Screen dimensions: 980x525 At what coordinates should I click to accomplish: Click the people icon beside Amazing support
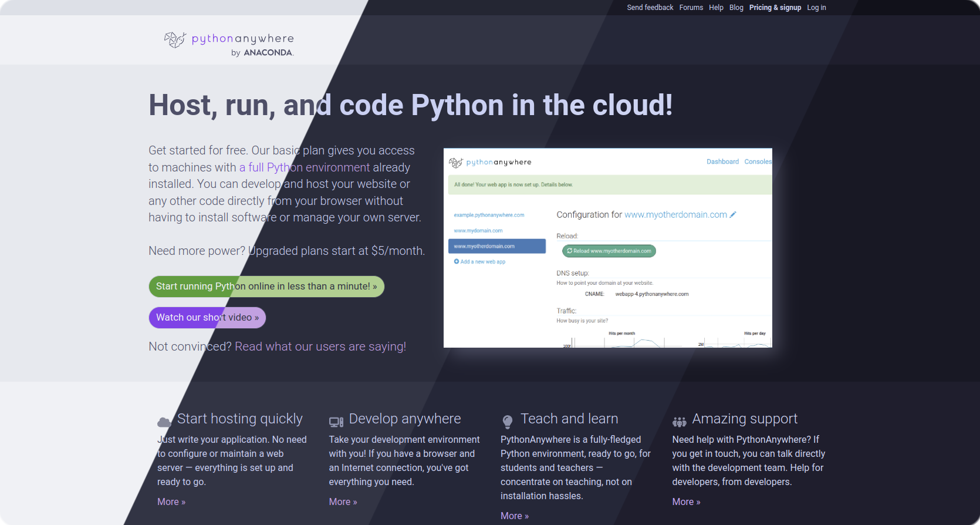(679, 422)
